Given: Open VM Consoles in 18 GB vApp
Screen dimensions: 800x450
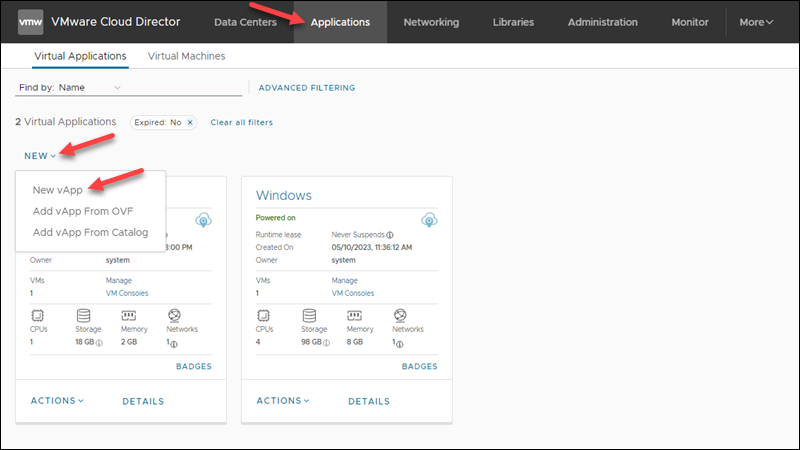Looking at the screenshot, I should [x=127, y=293].
